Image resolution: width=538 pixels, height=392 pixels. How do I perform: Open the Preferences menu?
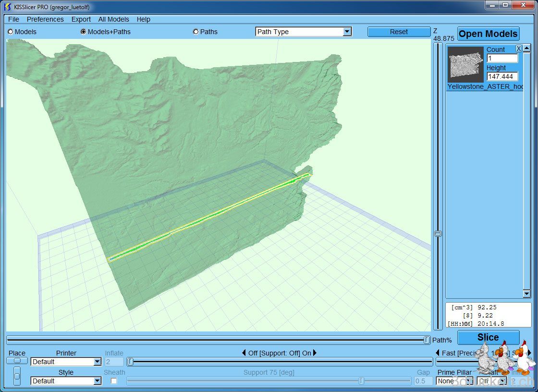pyautogui.click(x=45, y=19)
